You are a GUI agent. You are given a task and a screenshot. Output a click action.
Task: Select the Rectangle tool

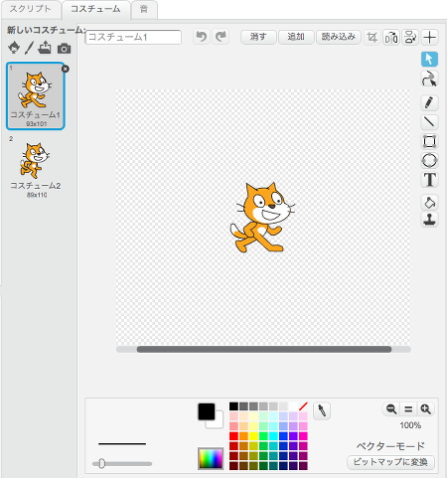[429, 141]
